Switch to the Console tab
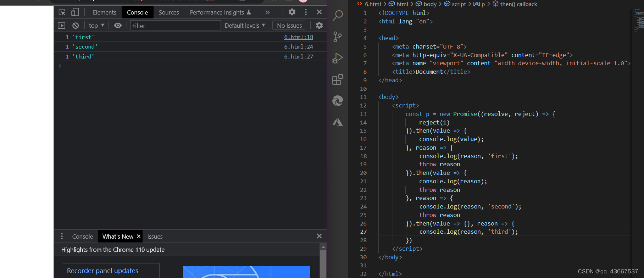Screen dimensions: 644x278 tap(137, 12)
